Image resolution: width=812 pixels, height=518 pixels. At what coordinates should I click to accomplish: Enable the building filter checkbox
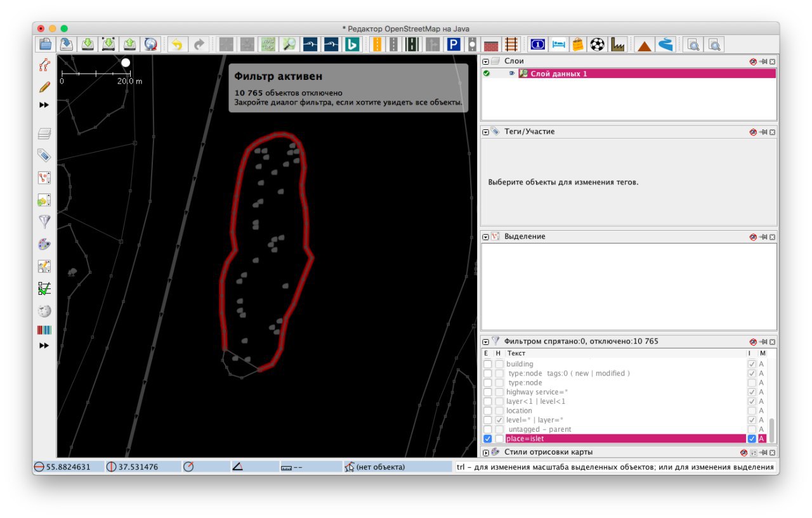coord(487,364)
